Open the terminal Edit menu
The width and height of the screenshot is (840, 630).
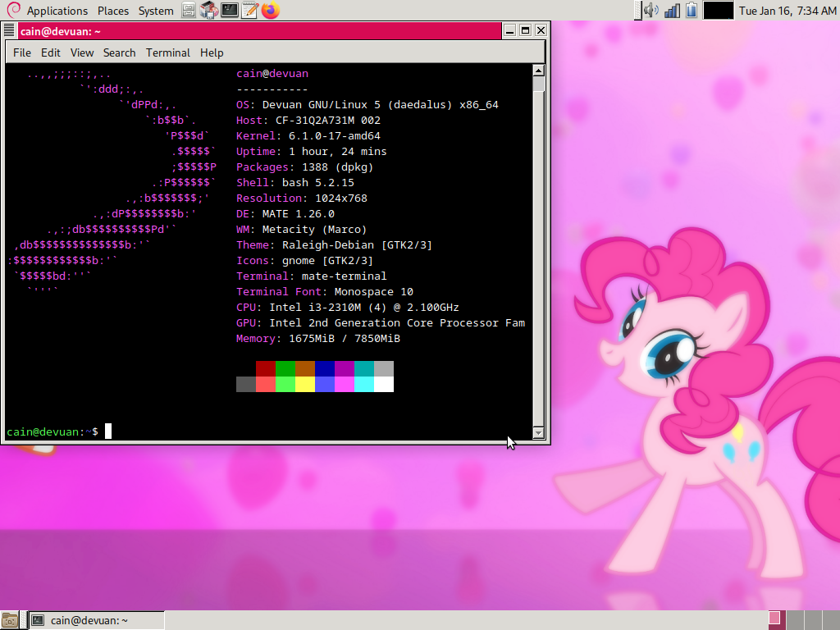coord(50,52)
